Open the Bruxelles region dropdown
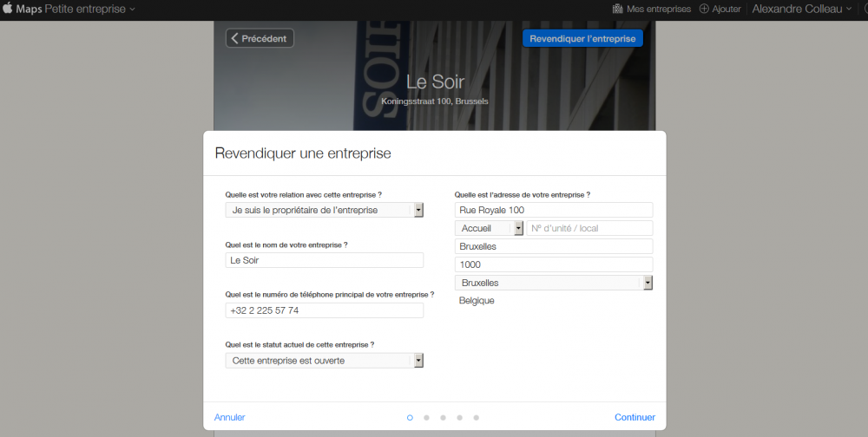Image resolution: width=868 pixels, height=437 pixels. tap(554, 283)
